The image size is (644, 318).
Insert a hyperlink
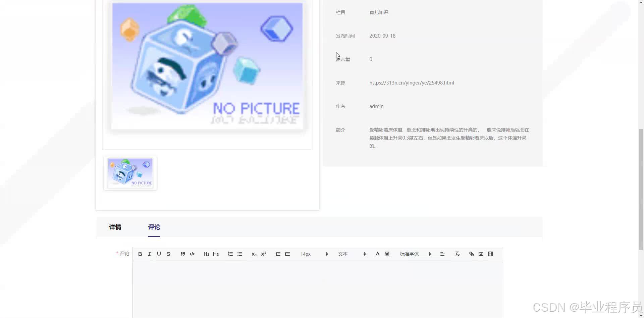click(472, 254)
